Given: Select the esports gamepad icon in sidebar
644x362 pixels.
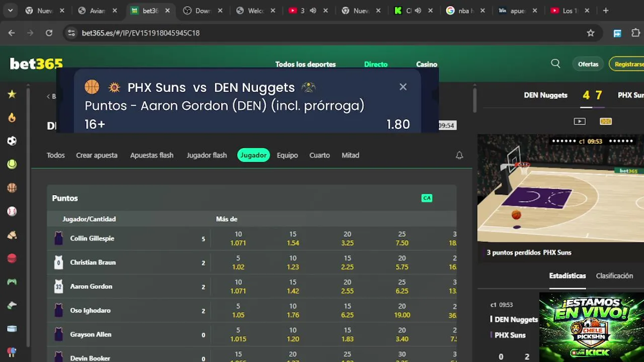Looking at the screenshot, I should (x=12, y=282).
